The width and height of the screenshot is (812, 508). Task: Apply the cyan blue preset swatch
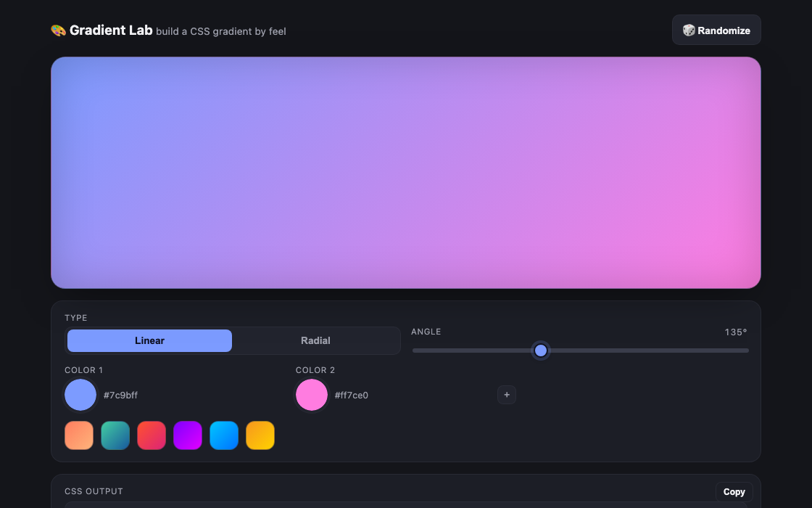pyautogui.click(x=224, y=435)
